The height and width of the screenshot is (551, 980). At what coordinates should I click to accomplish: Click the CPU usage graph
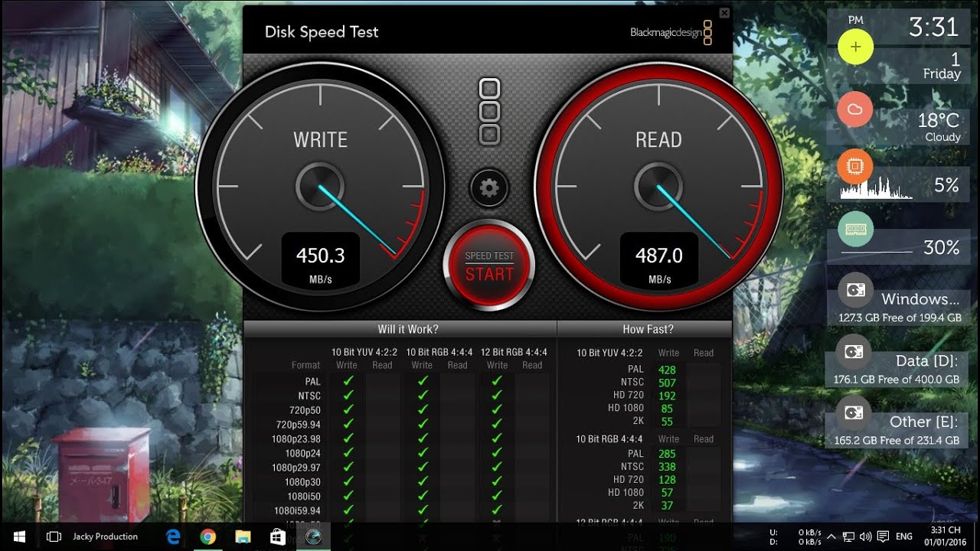coord(877,188)
